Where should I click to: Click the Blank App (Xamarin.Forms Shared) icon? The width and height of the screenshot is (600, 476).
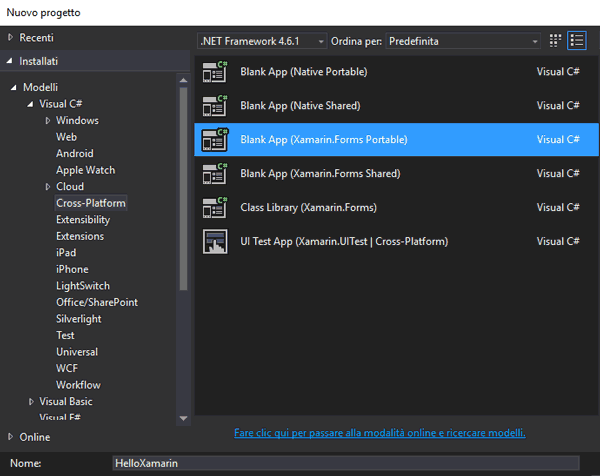[215, 174]
